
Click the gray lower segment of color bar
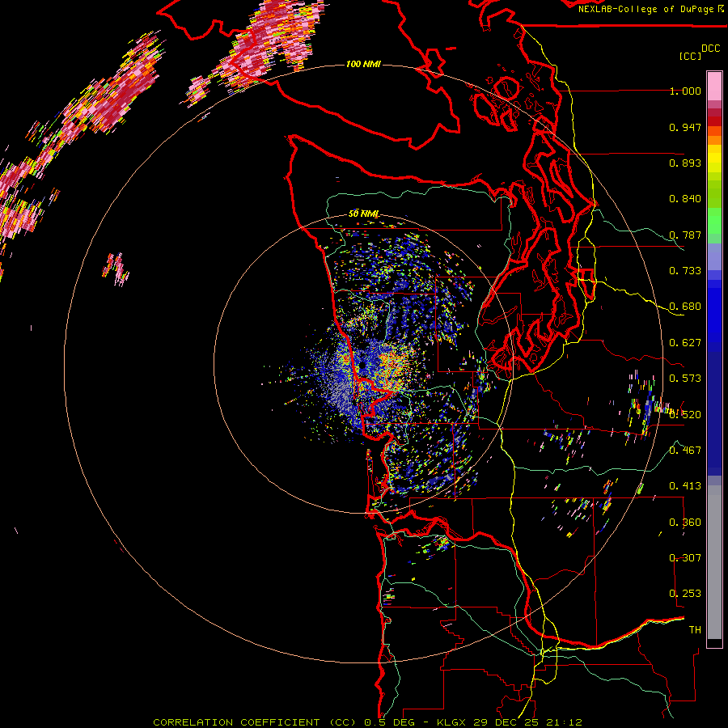pos(714,562)
